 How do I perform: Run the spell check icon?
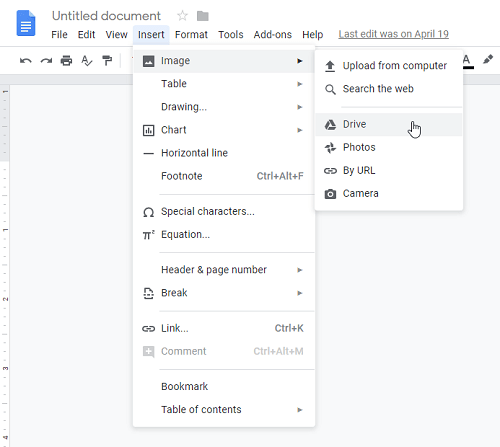[87, 61]
